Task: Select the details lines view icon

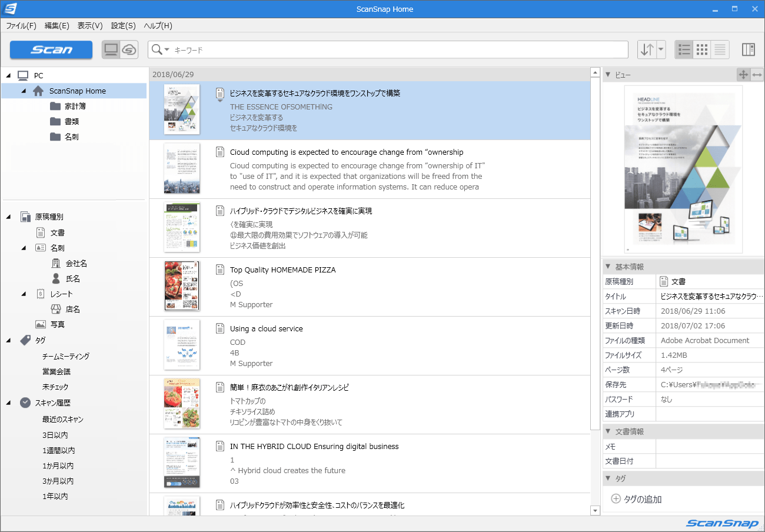Action: 720,50
